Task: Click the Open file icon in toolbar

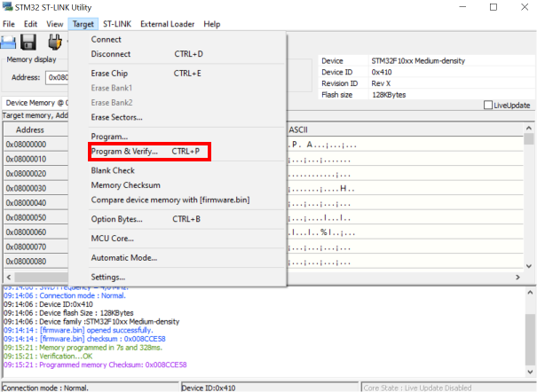Action: point(7,42)
